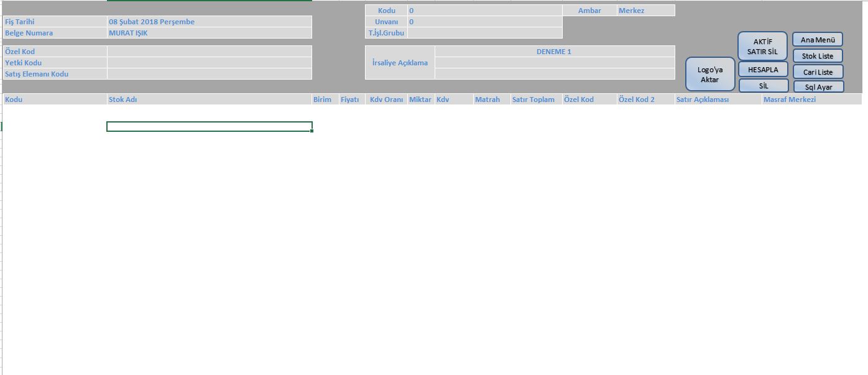Click the Stok Adı column header

209,100
